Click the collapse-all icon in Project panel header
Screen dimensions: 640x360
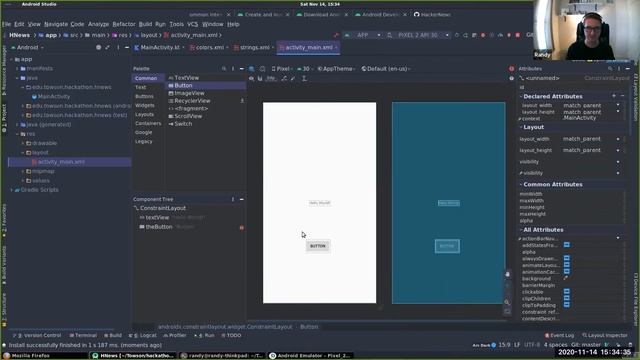click(x=107, y=47)
